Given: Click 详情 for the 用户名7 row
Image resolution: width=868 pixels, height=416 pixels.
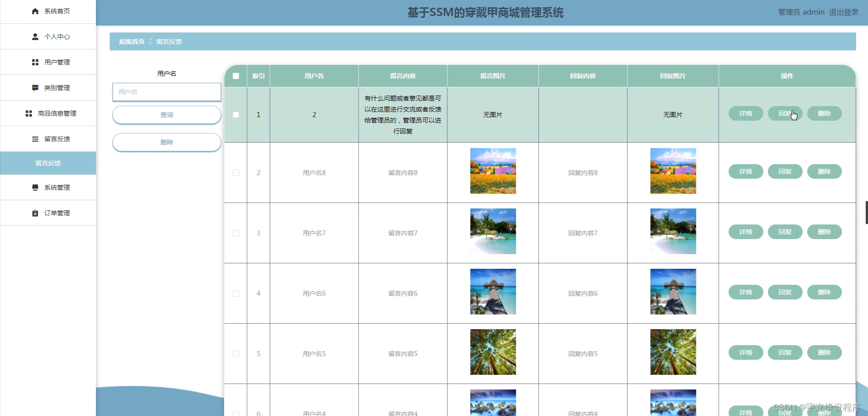Looking at the screenshot, I should tap(746, 232).
